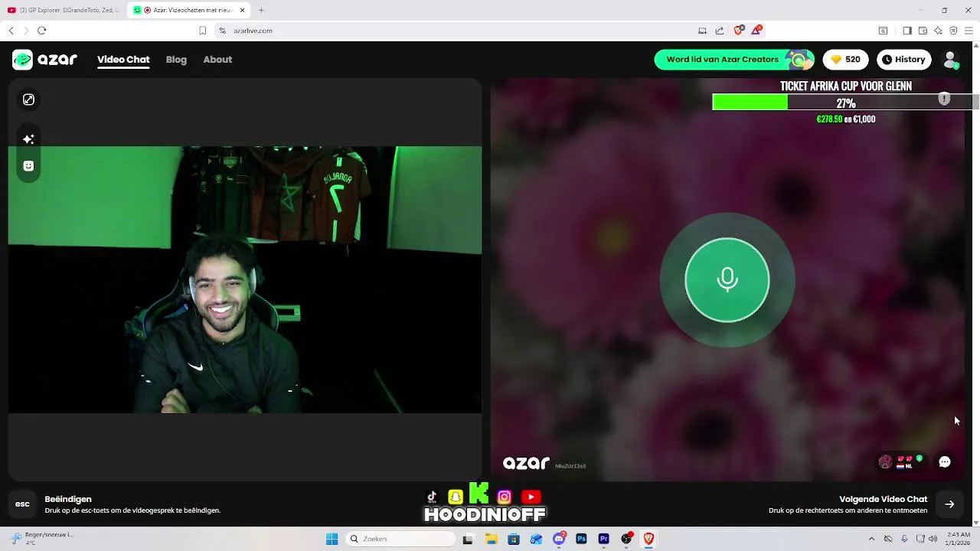Click the Word lid van Azar Creators banner
Screen dimensions: 980x551
click(x=734, y=60)
